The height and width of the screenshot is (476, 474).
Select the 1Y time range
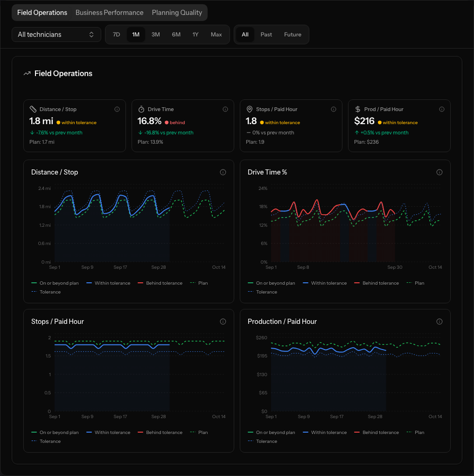(x=195, y=35)
